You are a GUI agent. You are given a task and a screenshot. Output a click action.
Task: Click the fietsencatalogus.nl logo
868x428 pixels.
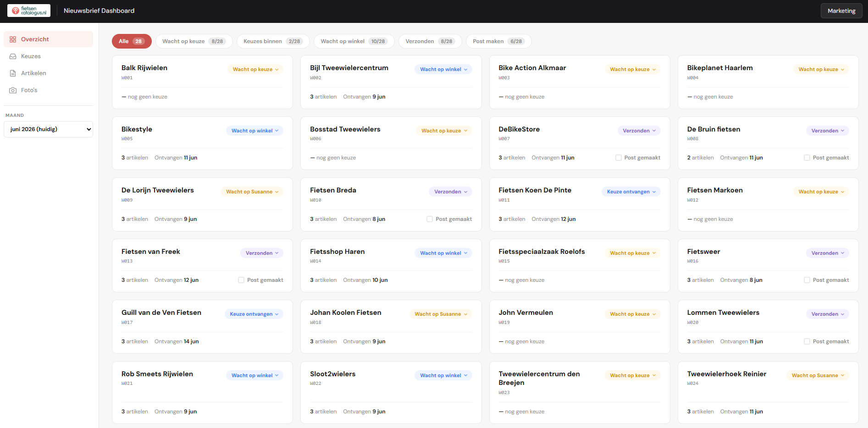(29, 11)
